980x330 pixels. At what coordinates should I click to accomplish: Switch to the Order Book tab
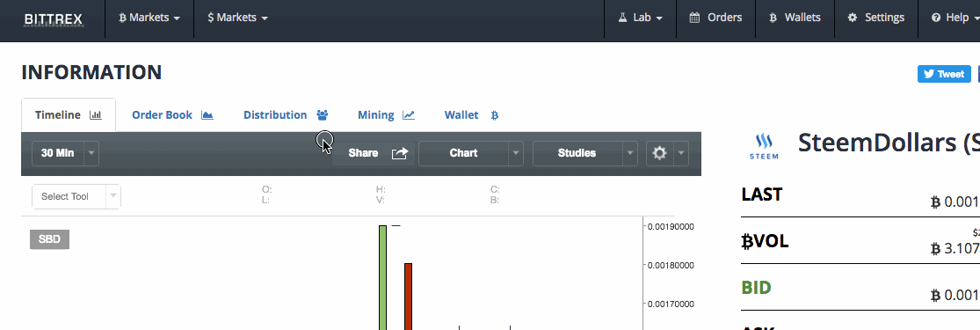click(172, 115)
